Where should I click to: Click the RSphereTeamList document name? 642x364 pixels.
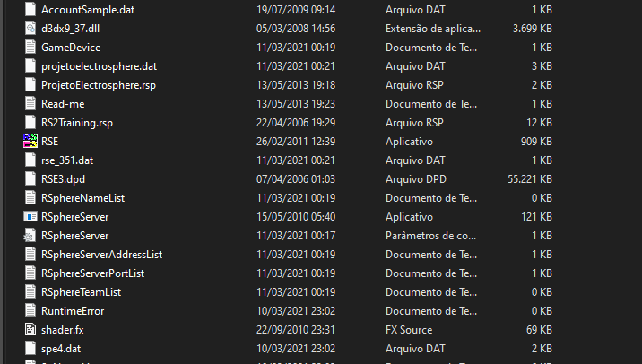pyautogui.click(x=81, y=292)
